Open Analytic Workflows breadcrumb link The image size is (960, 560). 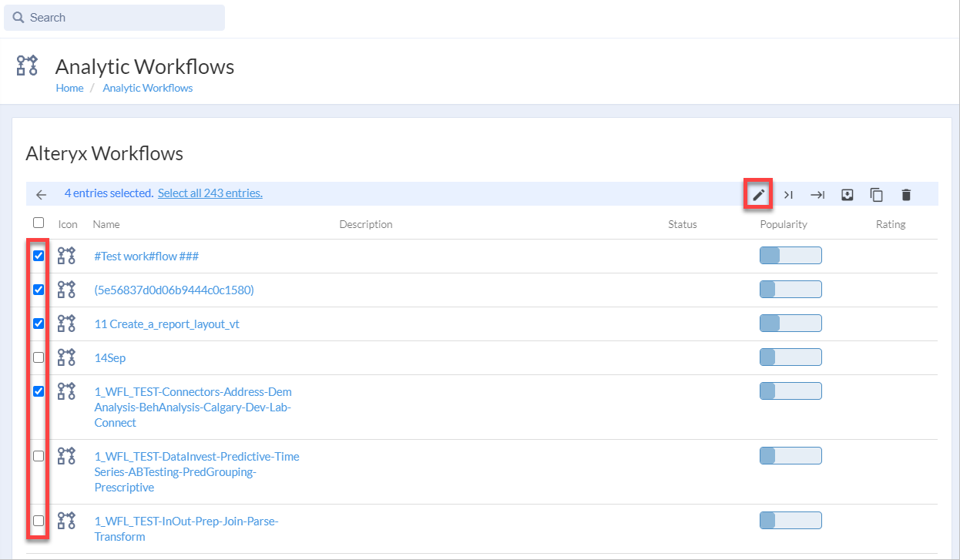click(147, 88)
